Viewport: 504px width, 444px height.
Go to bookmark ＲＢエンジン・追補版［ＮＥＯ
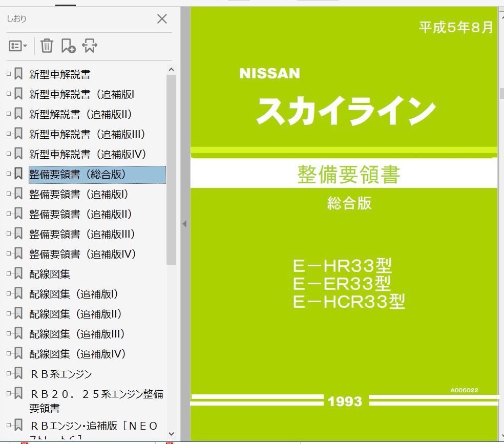point(93,426)
